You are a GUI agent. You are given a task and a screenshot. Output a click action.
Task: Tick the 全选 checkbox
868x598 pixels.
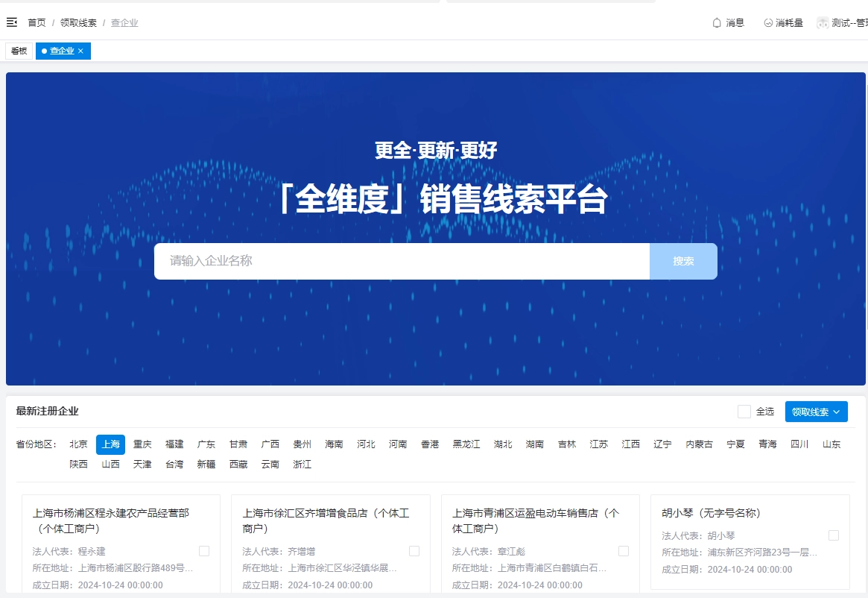coord(744,412)
